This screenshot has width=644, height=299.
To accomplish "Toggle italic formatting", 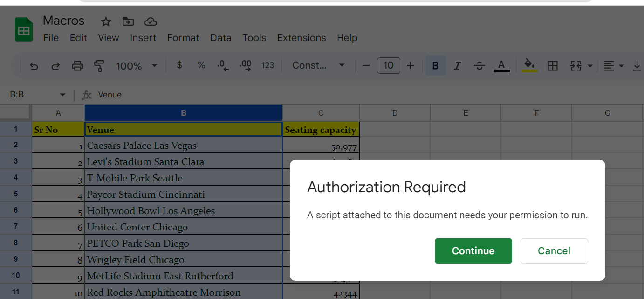I will click(458, 65).
